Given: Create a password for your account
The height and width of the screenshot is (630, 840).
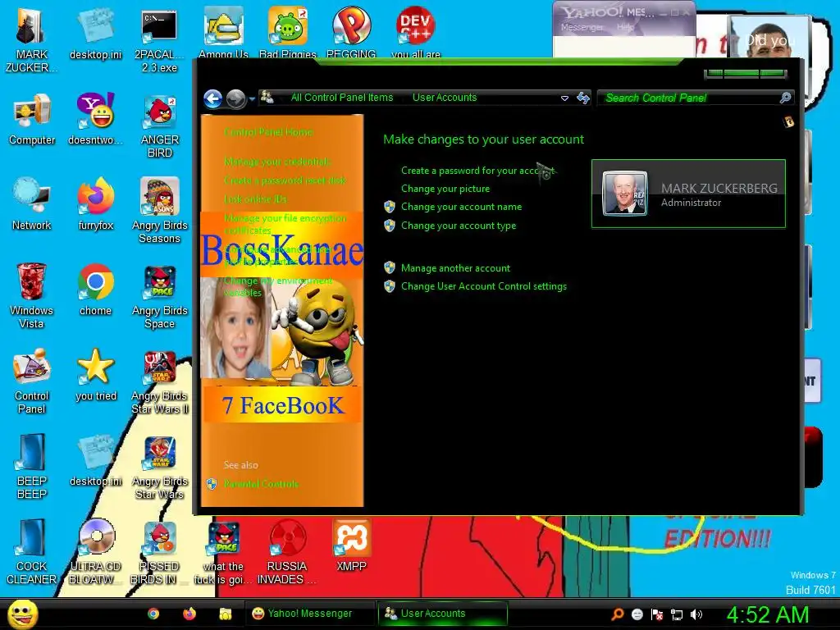Looking at the screenshot, I should pyautogui.click(x=477, y=171).
